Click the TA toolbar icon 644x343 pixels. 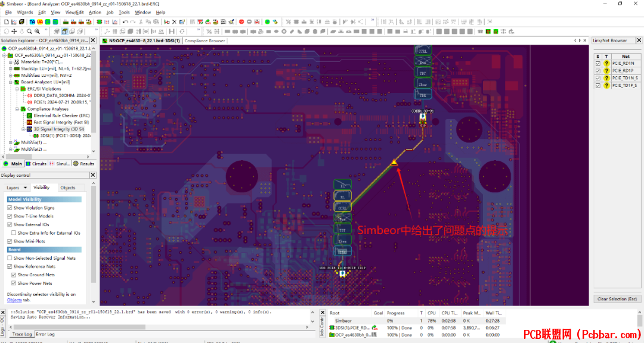(32, 22)
